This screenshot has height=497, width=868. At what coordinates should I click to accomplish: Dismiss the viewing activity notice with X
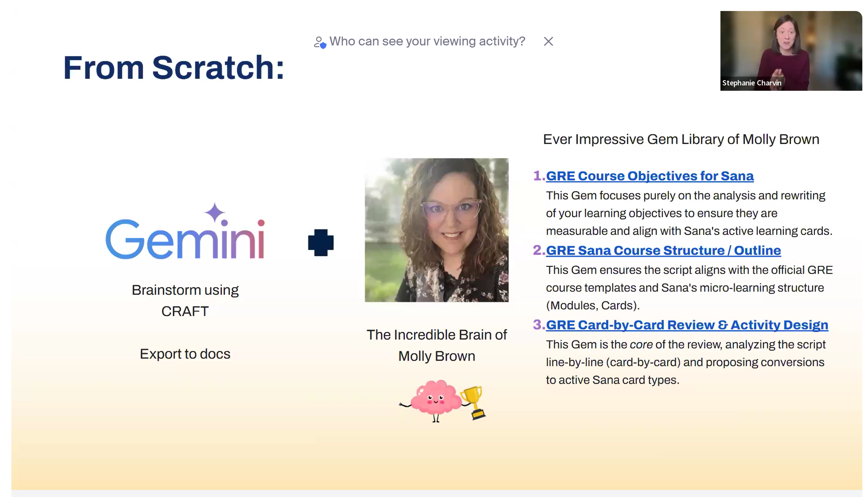(548, 42)
